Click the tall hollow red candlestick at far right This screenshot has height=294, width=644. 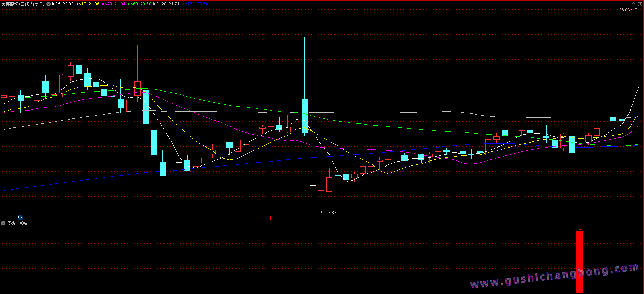[630, 95]
